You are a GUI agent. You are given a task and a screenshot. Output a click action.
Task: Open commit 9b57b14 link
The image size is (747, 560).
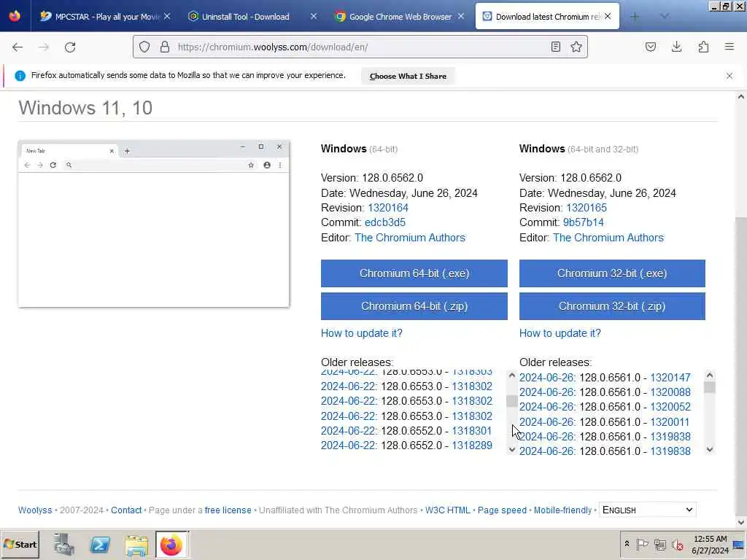point(583,222)
